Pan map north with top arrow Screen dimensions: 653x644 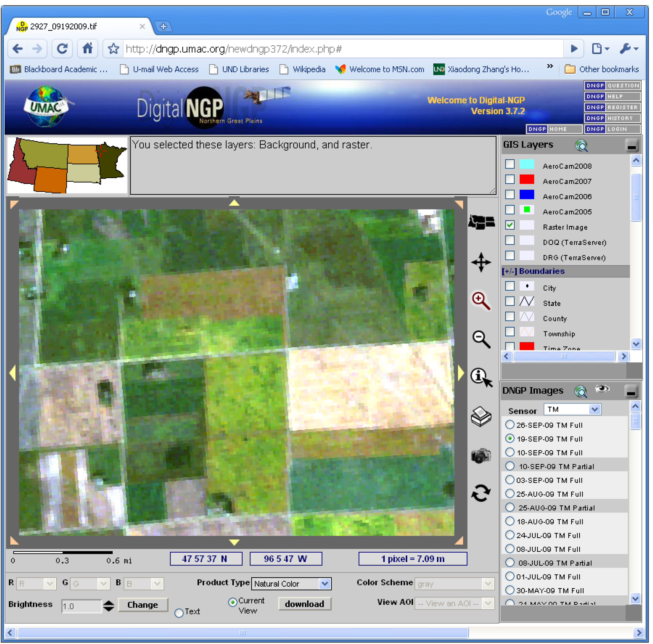[234, 203]
